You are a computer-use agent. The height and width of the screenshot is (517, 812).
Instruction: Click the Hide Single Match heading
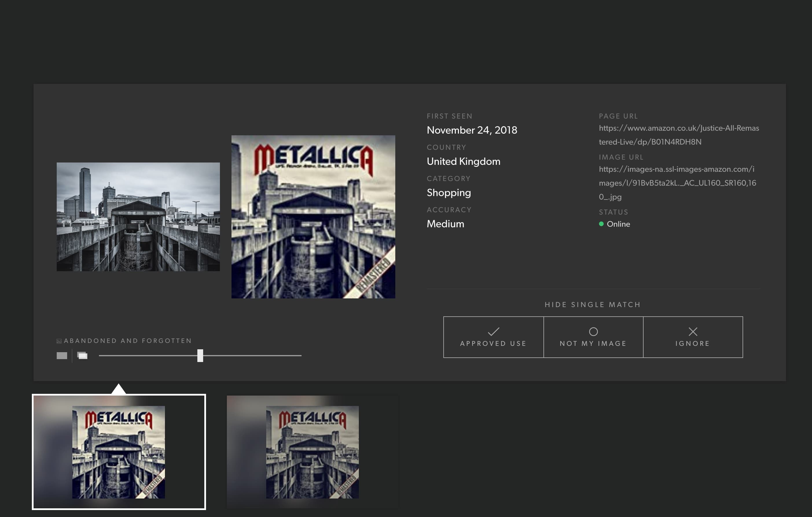[592, 305]
